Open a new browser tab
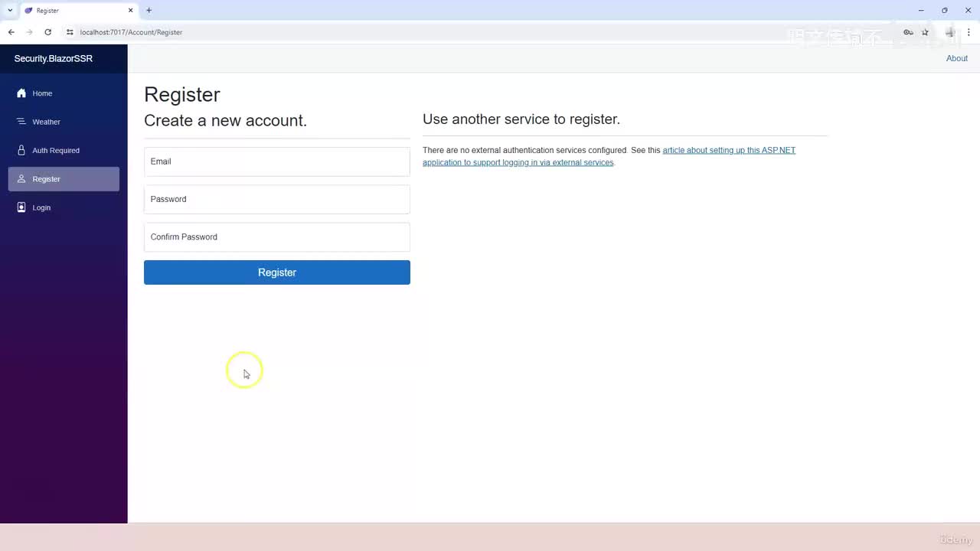The image size is (980, 551). [149, 10]
